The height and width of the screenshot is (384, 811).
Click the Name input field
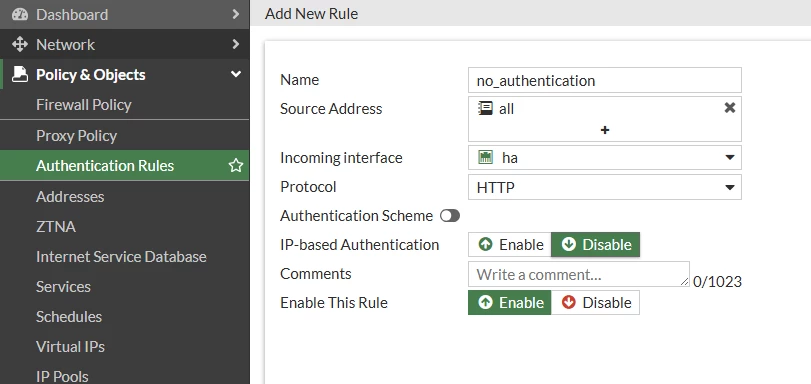pos(605,80)
